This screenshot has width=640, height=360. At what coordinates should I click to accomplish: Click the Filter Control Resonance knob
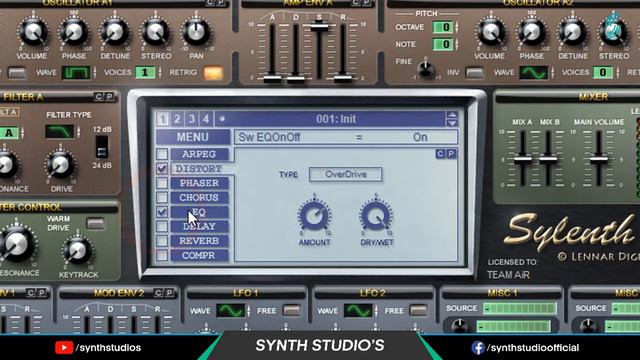[x=17, y=244]
